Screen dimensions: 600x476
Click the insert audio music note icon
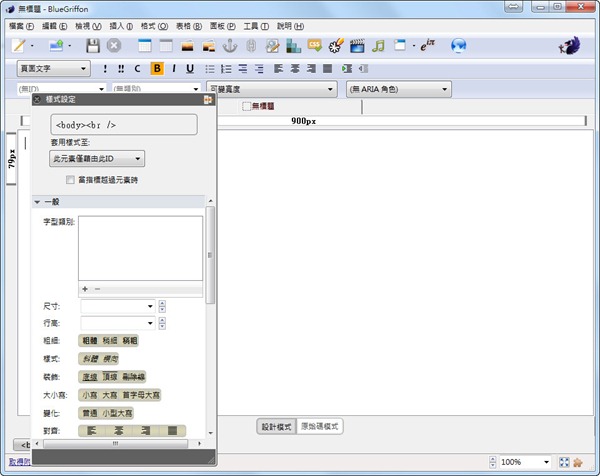pos(378,46)
